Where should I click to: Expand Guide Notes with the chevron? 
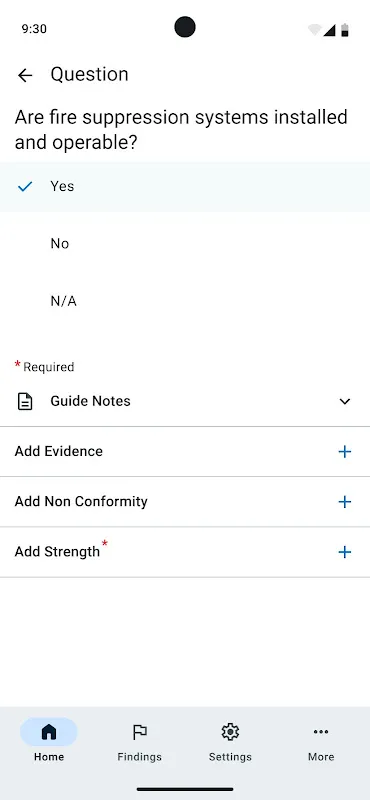345,402
